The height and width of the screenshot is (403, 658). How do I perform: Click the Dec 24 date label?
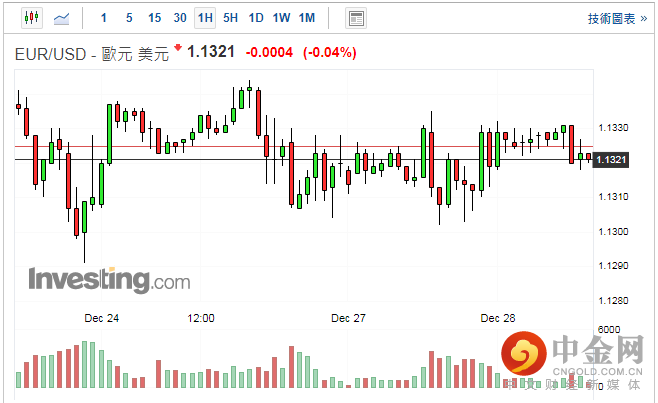(102, 318)
